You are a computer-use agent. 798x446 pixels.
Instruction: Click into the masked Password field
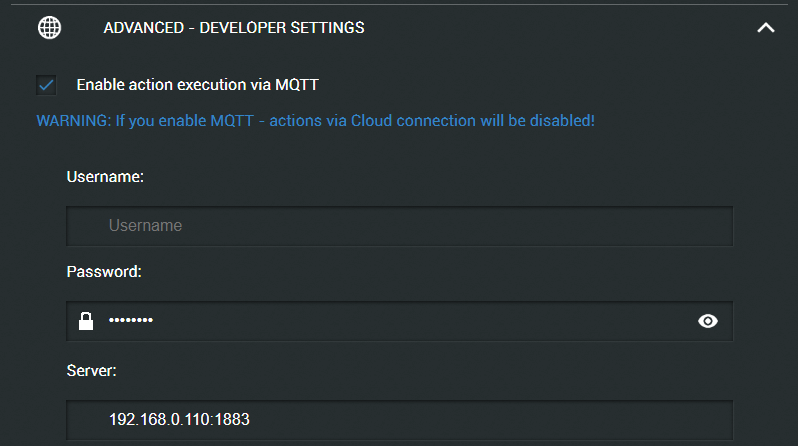tap(400, 321)
